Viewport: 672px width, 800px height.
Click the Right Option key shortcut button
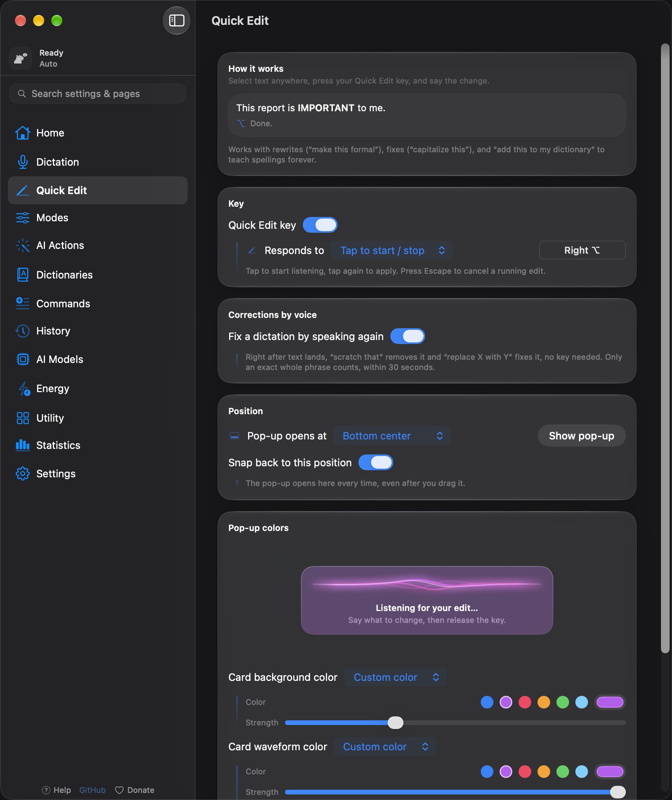tap(582, 250)
